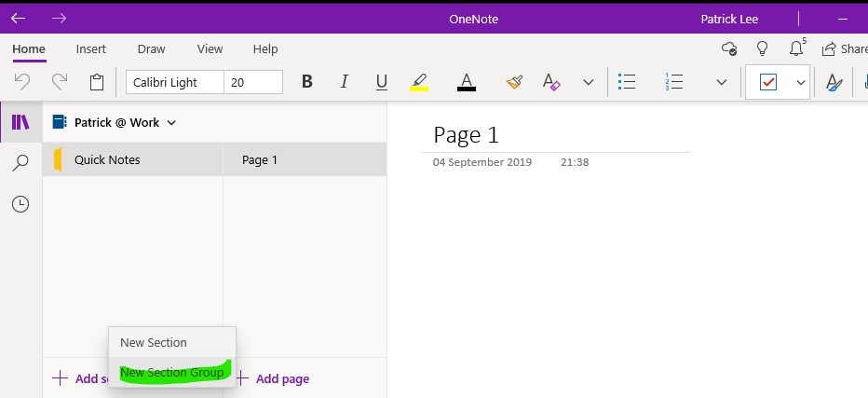868x398 pixels.
Task: Check the cloud sync status
Action: pos(729,48)
